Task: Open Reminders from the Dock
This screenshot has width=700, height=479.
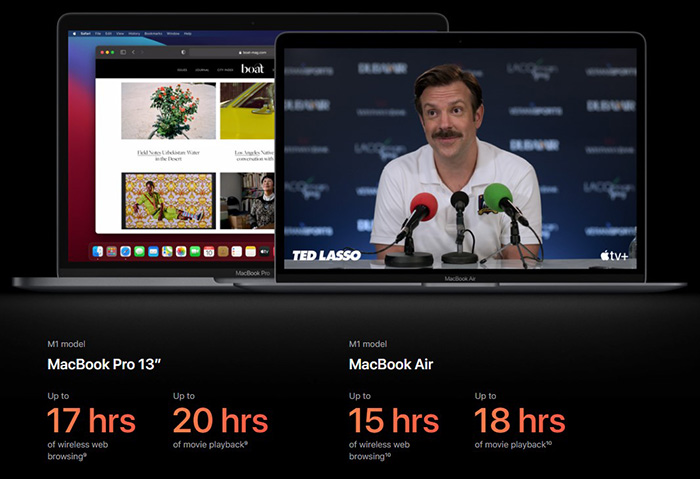Action: [237, 251]
